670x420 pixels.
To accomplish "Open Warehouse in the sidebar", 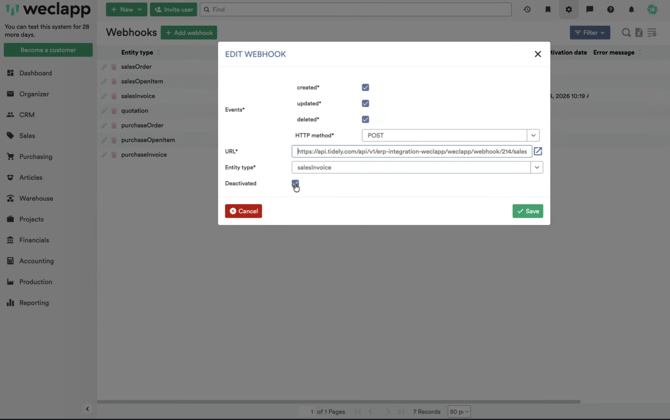I will click(36, 198).
